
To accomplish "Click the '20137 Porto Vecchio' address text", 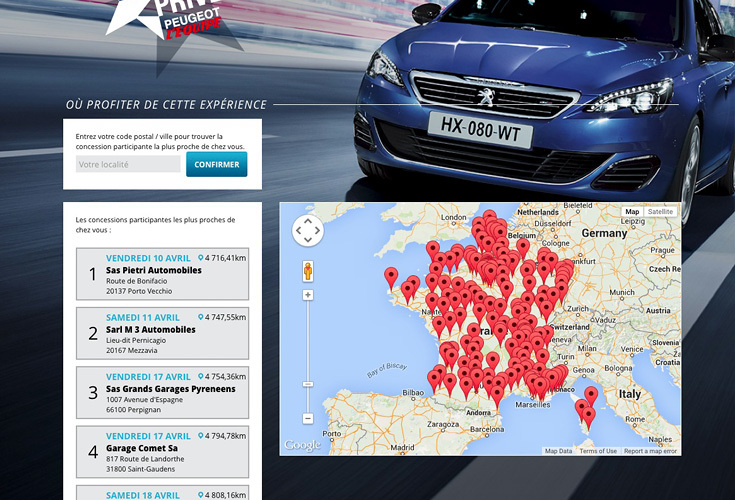I will point(139,291).
